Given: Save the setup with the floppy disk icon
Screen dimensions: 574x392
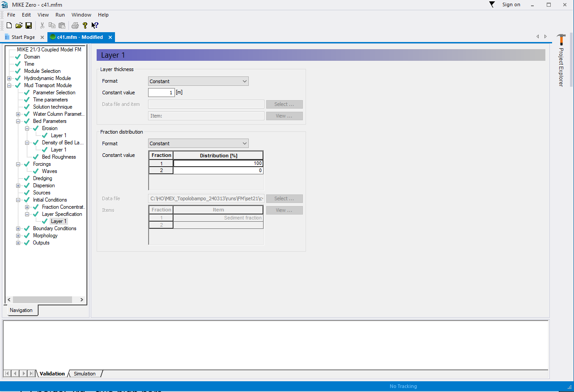Looking at the screenshot, I should coord(29,25).
